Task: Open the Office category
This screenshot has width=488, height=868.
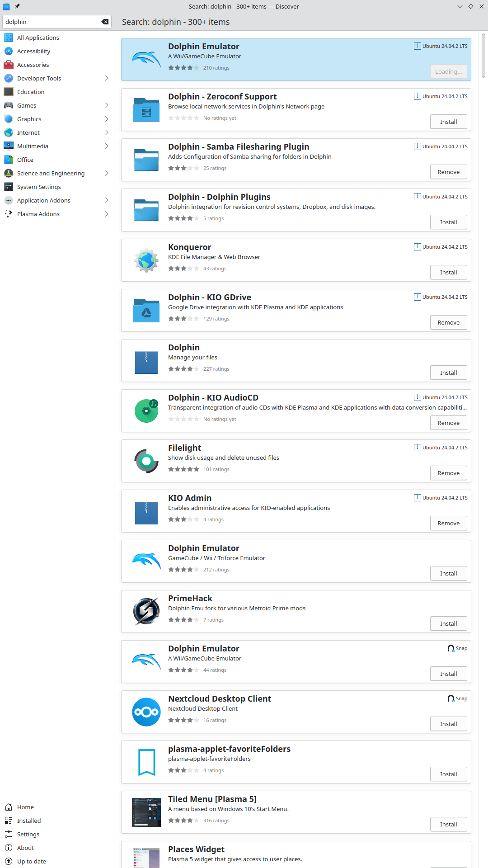Action: [56, 160]
